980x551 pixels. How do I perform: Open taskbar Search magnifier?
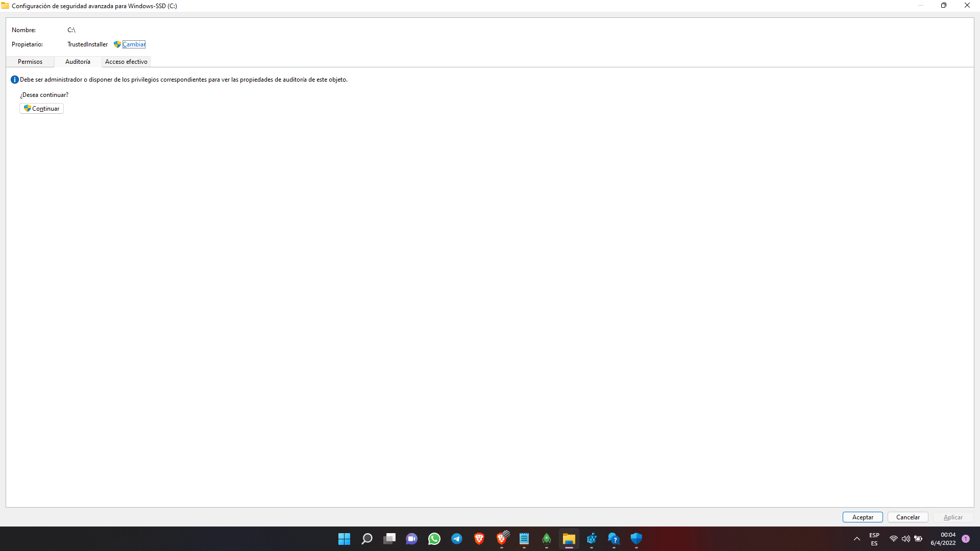click(x=367, y=539)
